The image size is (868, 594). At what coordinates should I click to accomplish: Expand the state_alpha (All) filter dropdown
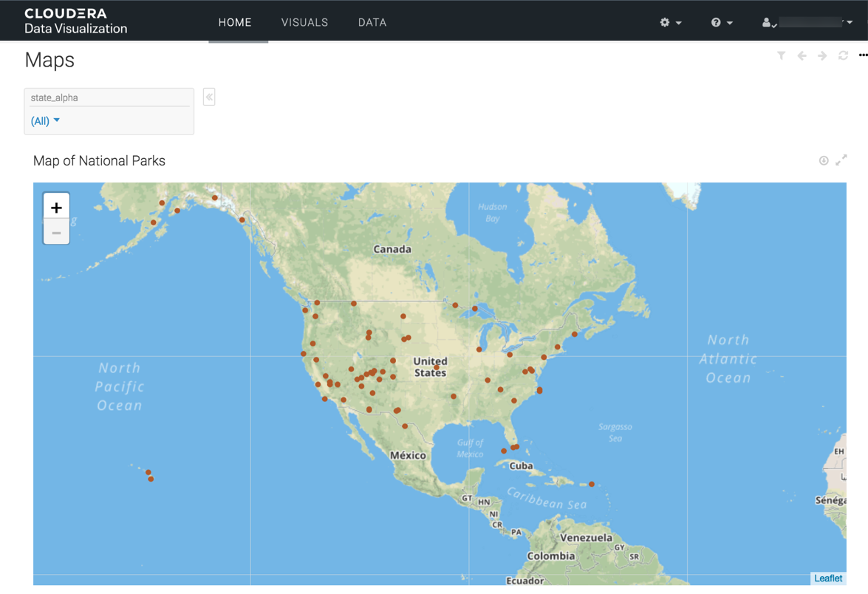point(45,120)
